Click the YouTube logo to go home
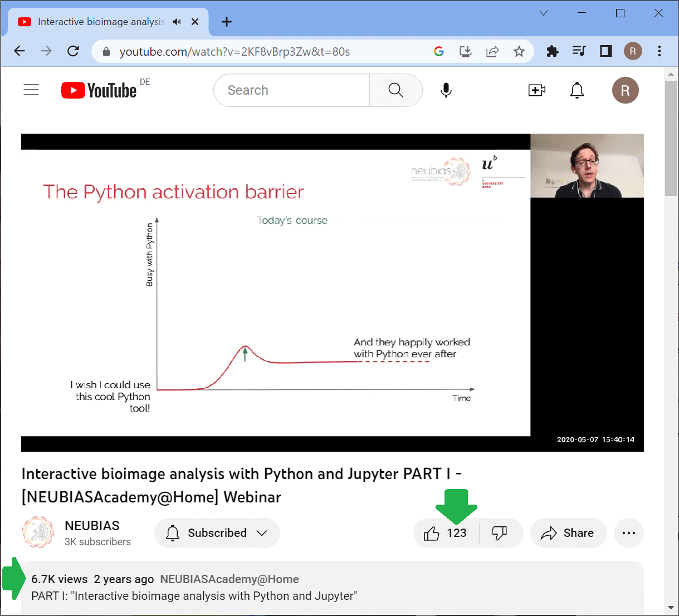The image size is (679, 616). 99,90
